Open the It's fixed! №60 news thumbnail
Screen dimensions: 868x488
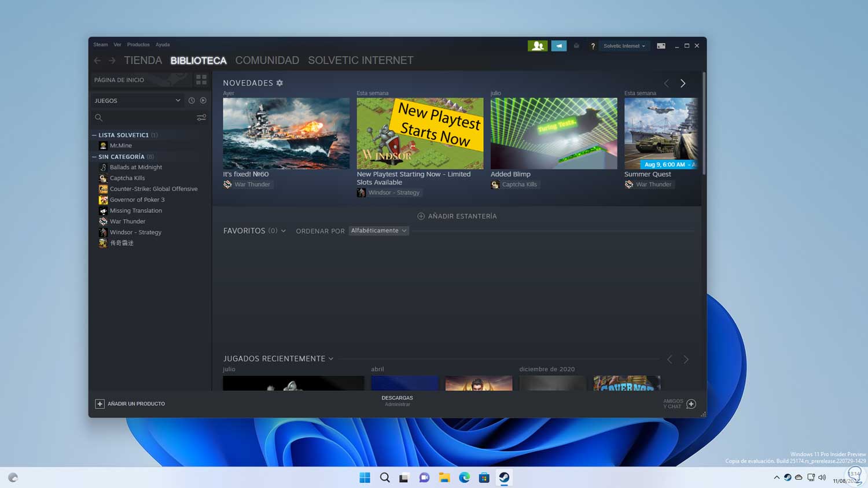(x=286, y=134)
